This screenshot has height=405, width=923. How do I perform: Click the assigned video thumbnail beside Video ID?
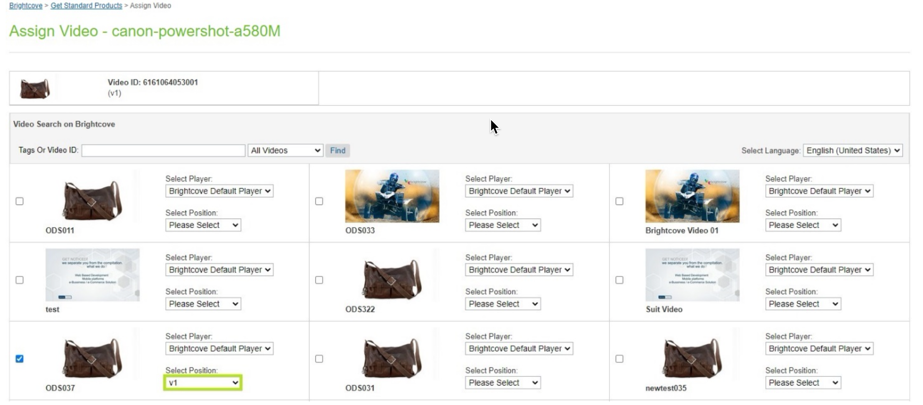click(35, 89)
